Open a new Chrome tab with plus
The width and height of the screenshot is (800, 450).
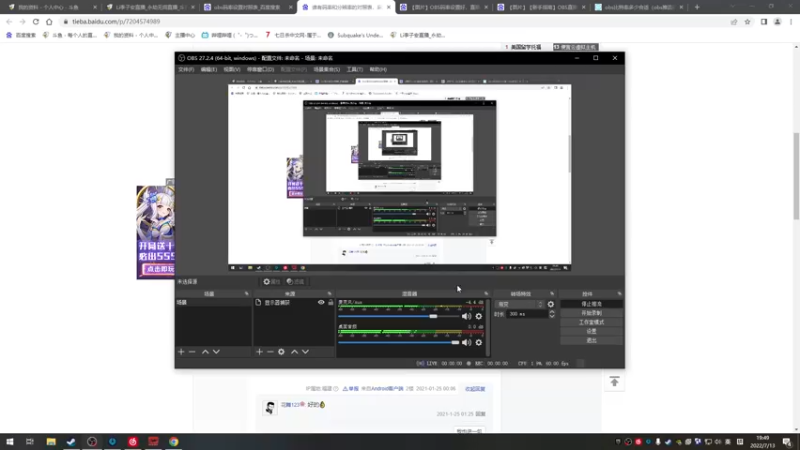tap(697, 7)
